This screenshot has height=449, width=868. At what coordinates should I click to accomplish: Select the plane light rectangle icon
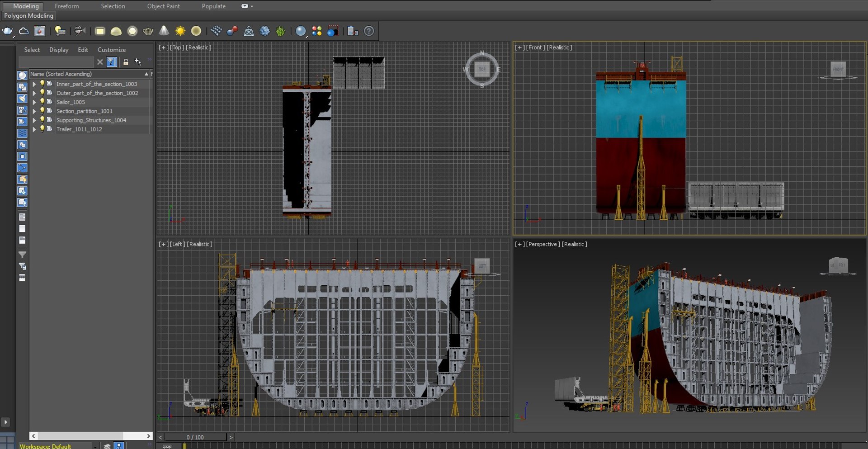click(100, 31)
